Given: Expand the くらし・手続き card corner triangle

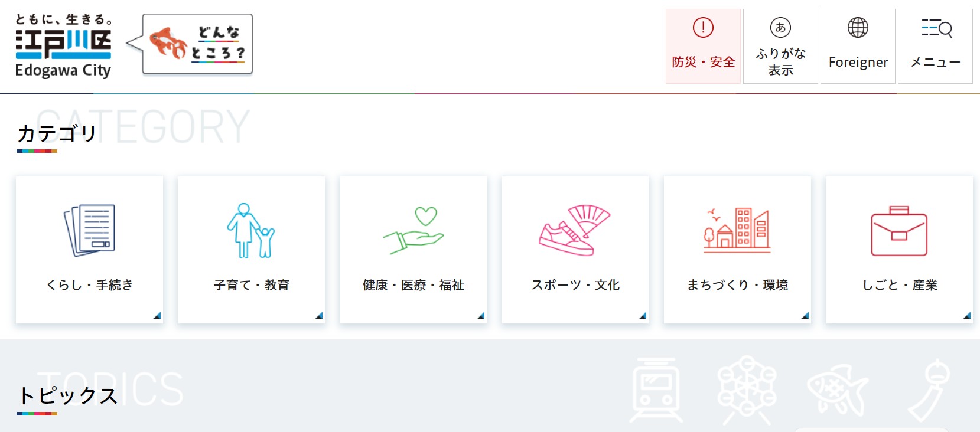Looking at the screenshot, I should click(x=157, y=316).
